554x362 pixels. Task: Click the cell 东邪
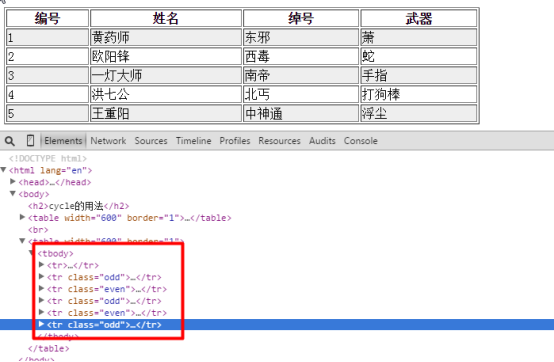(301, 37)
